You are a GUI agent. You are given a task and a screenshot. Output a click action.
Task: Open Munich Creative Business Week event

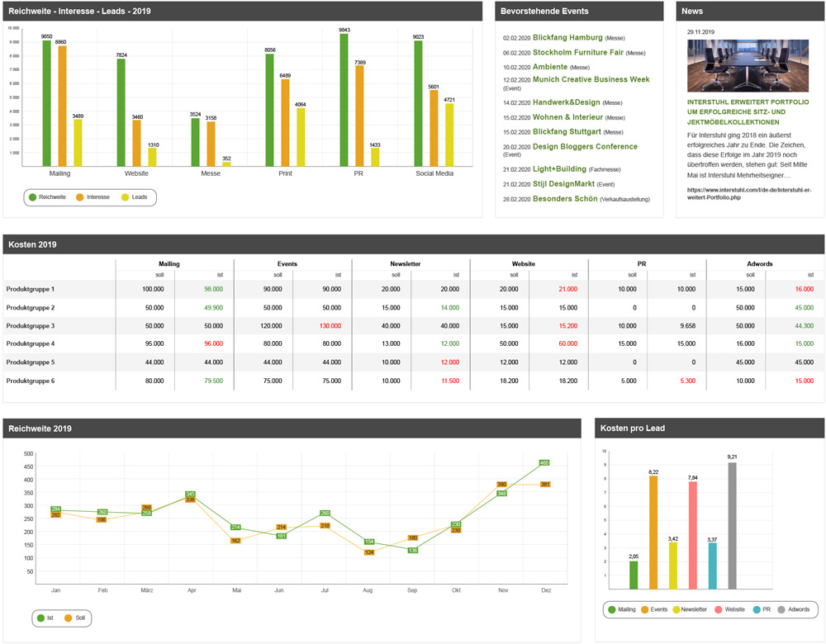tap(591, 79)
